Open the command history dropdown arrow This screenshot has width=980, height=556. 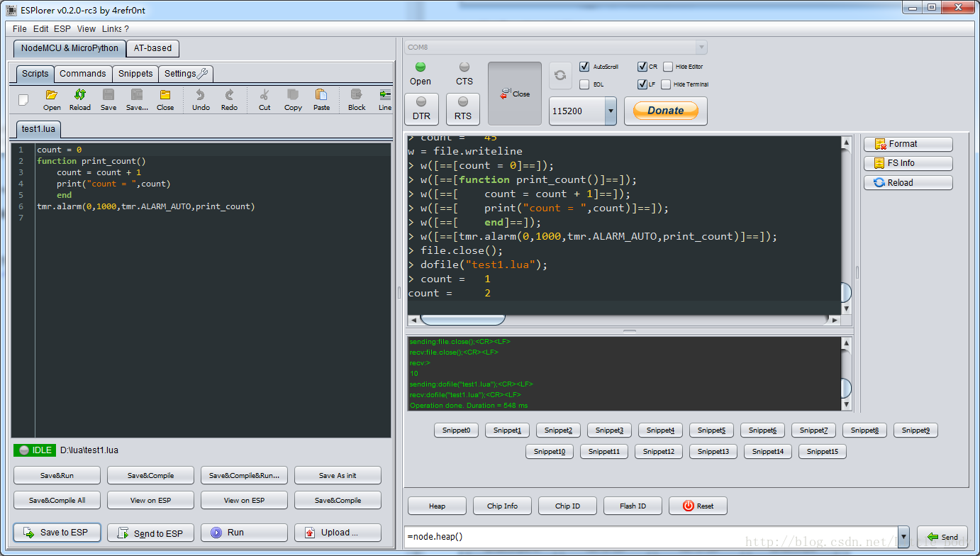(x=903, y=537)
